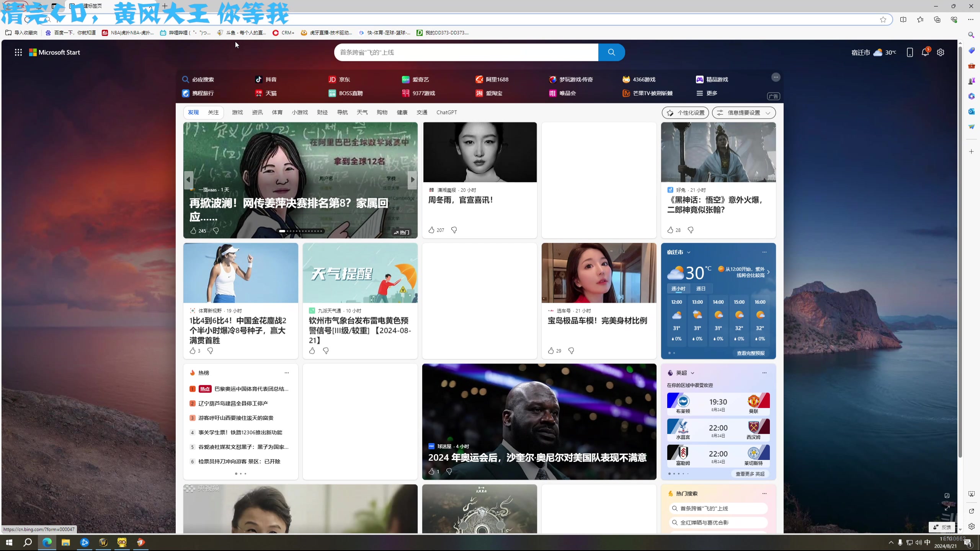Screen dimensions: 980x551
Task: Open the notifications bell icon
Action: tap(925, 52)
